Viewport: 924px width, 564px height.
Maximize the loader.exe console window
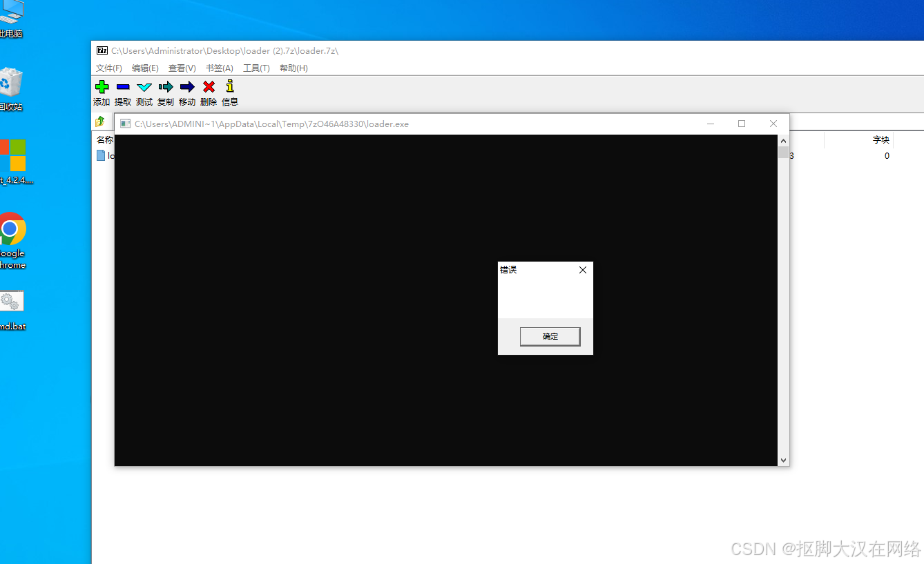click(742, 124)
